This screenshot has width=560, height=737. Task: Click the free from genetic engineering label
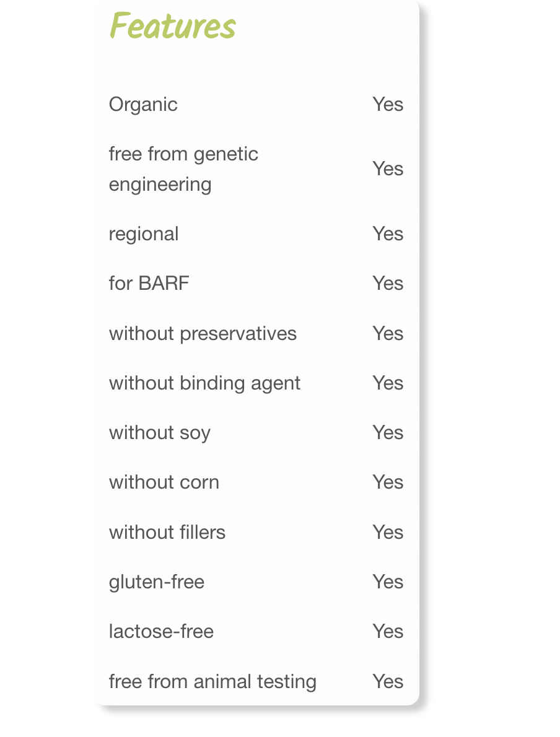point(183,169)
